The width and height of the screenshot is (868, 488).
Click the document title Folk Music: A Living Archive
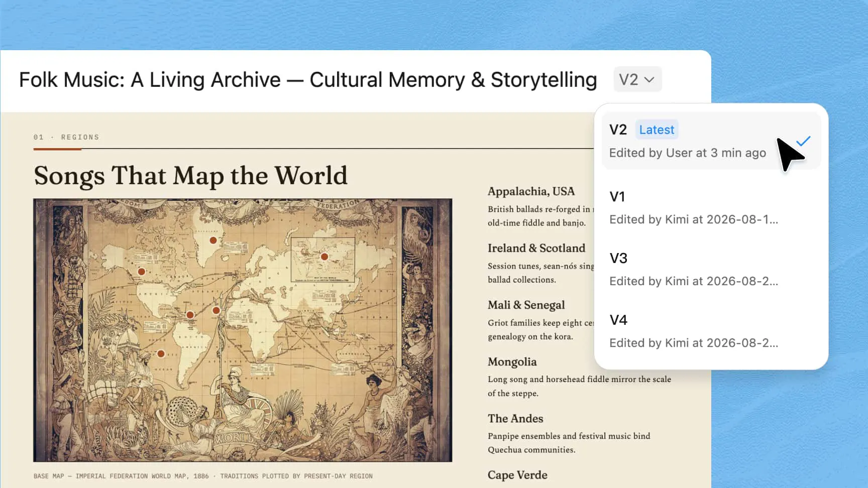point(308,80)
